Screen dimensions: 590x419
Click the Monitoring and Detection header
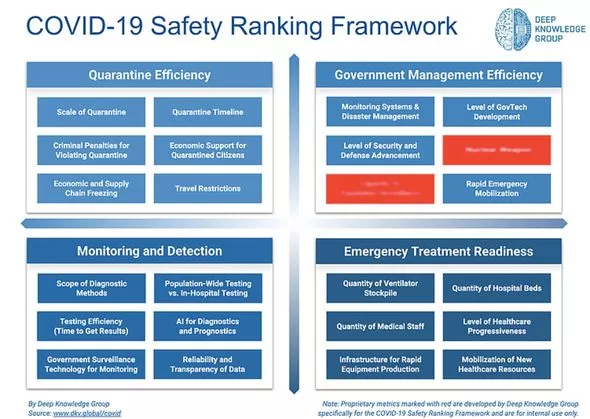[149, 251]
